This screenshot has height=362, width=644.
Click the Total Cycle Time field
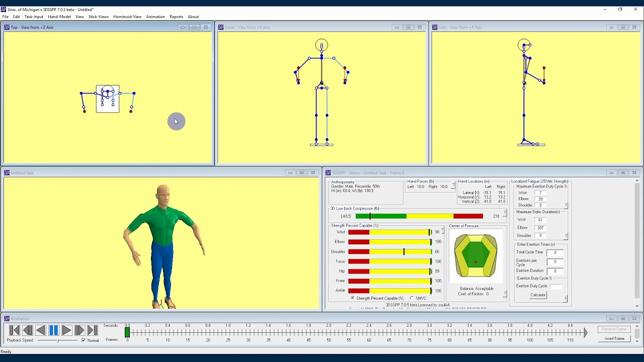(555, 252)
